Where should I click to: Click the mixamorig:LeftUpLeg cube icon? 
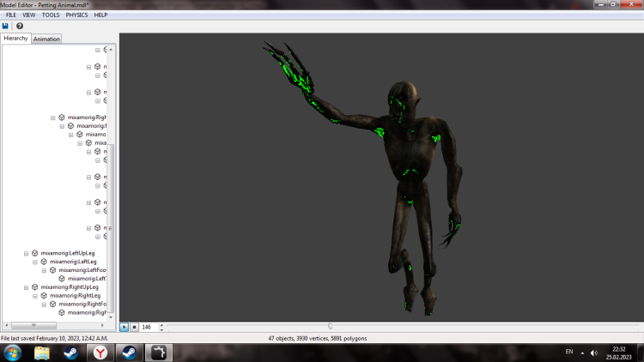point(34,253)
